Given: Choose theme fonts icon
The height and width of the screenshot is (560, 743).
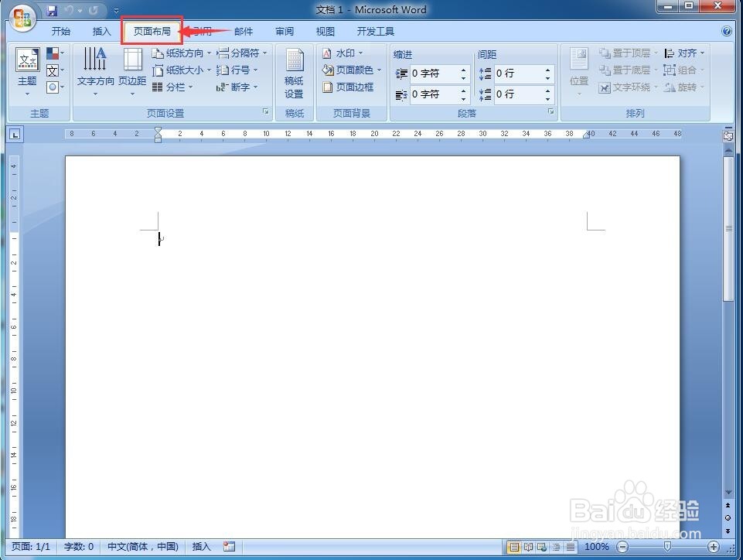Looking at the screenshot, I should (x=55, y=70).
